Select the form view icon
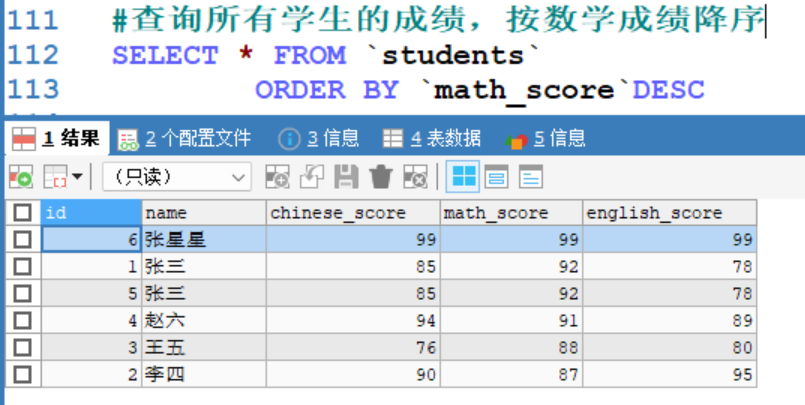Image resolution: width=805 pixels, height=405 pixels. [x=496, y=177]
